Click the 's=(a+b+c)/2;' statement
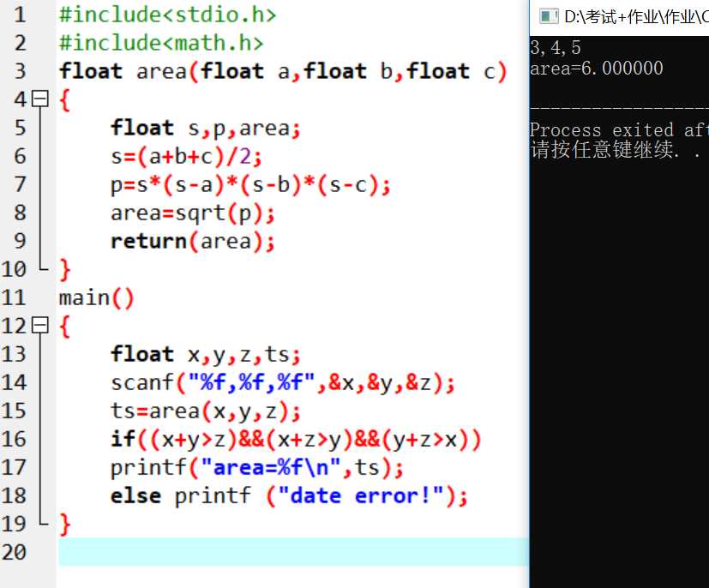Screen dimensions: 709x588 pyautogui.click(x=186, y=156)
